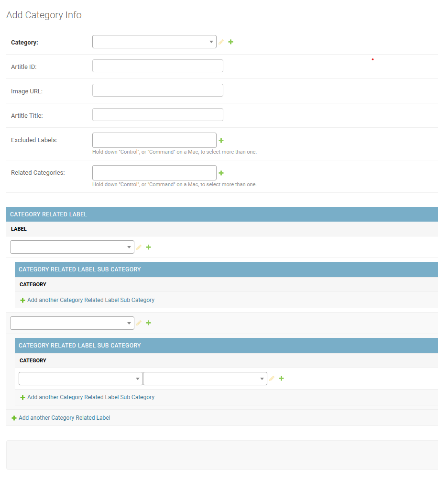Screen dimensions: 438x504
Task: Click the plus icon next to Excluded Labels
Action: coord(221,140)
